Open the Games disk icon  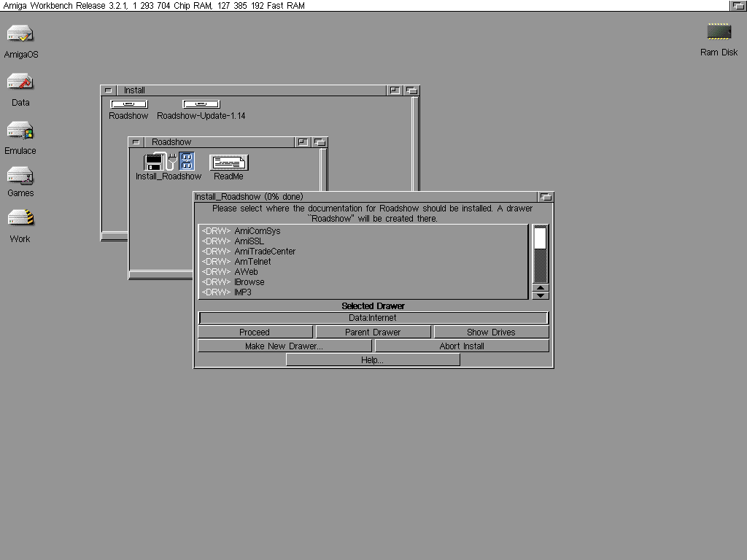pyautogui.click(x=20, y=176)
